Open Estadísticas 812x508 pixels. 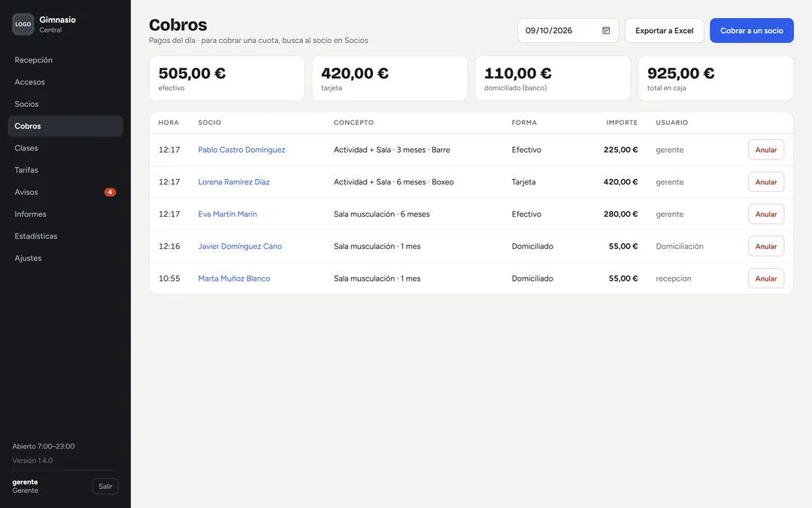tap(65, 236)
